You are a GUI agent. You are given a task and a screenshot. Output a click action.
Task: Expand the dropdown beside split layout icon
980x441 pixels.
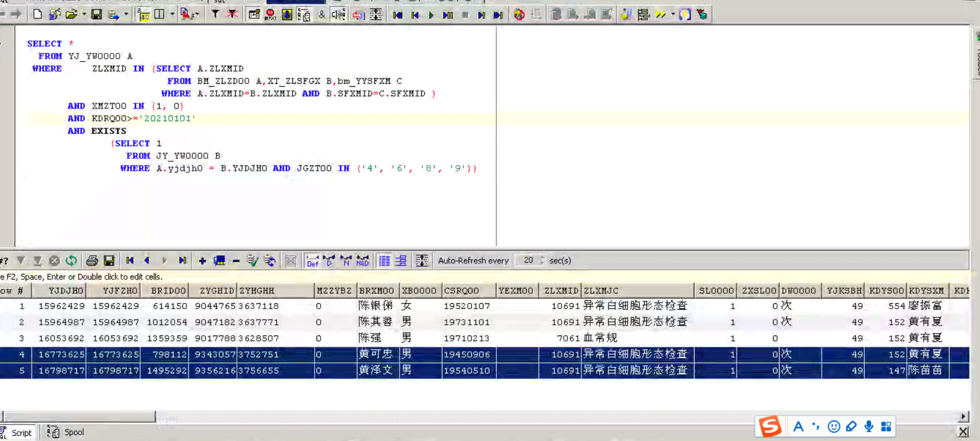point(172,14)
